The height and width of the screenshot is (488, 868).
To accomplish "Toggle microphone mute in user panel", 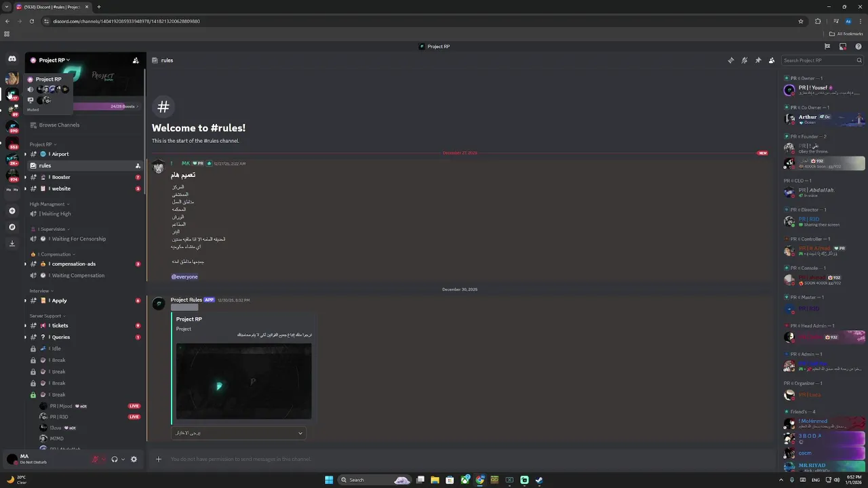I will point(96,459).
